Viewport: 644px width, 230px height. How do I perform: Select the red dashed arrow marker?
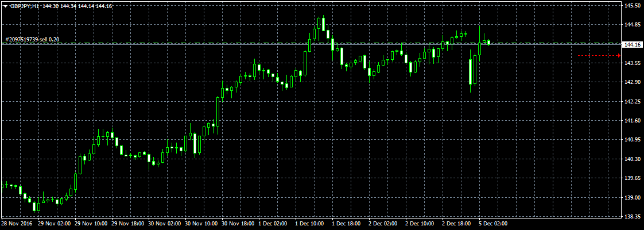click(x=599, y=55)
